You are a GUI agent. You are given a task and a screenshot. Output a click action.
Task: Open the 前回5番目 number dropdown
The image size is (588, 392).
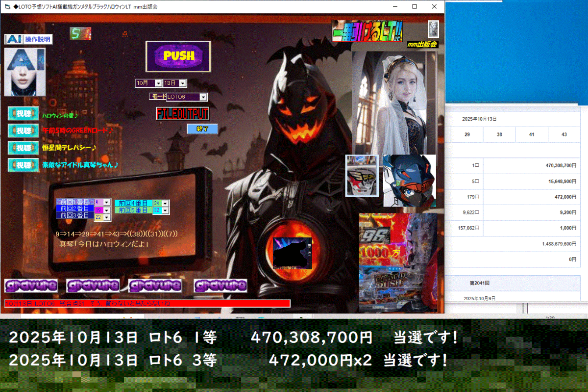pyautogui.click(x=165, y=210)
